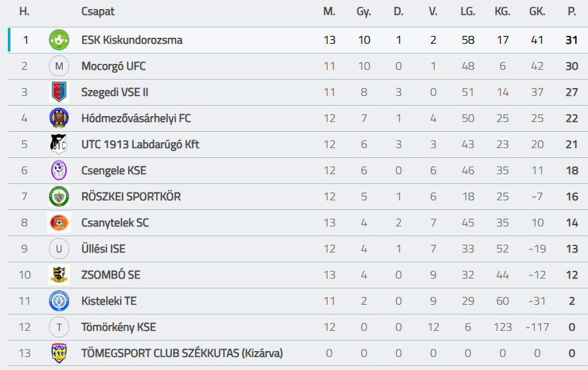The width and height of the screenshot is (588, 370).
Task: Click the Mocorgó UFC placeholder badge
Action: tap(59, 66)
